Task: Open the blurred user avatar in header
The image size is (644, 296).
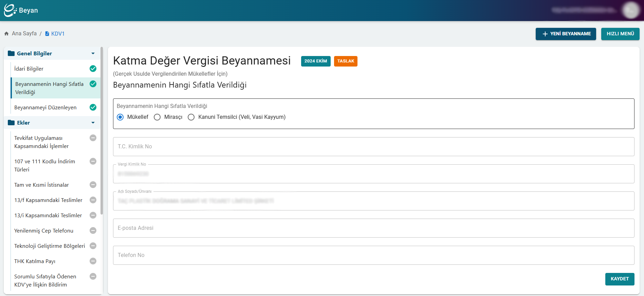Action: pos(631,10)
